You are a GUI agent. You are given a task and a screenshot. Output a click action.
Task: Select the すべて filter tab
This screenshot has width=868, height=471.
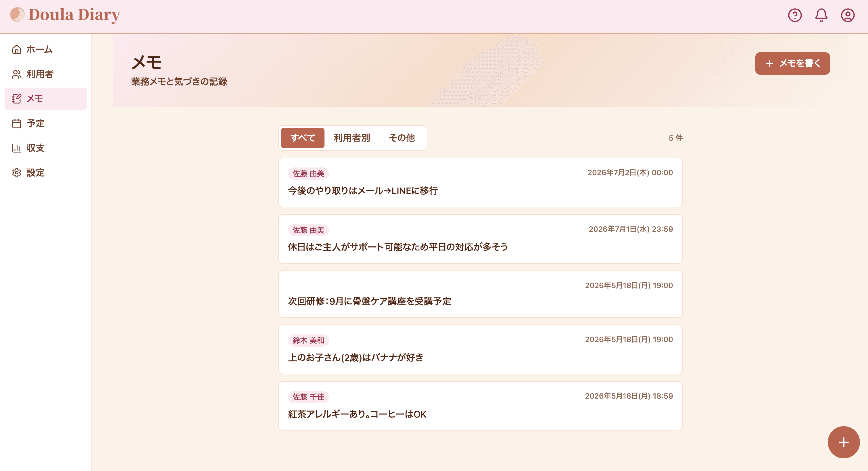303,138
